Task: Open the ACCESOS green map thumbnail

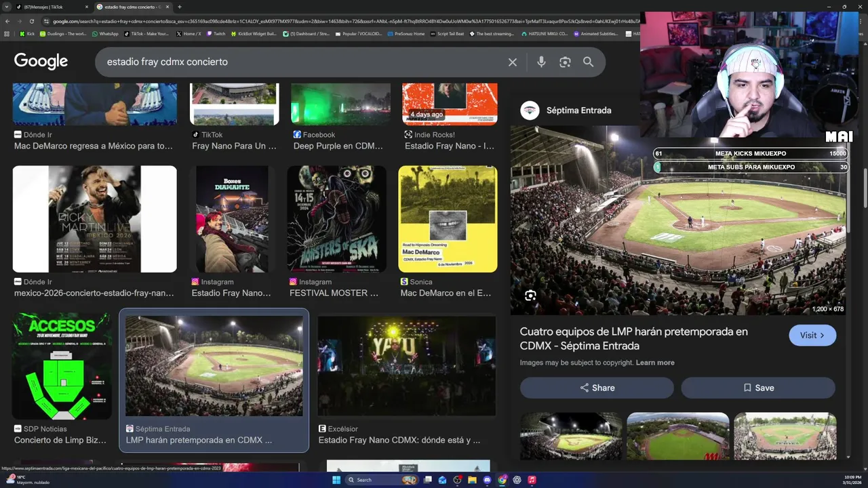Action: click(x=62, y=365)
